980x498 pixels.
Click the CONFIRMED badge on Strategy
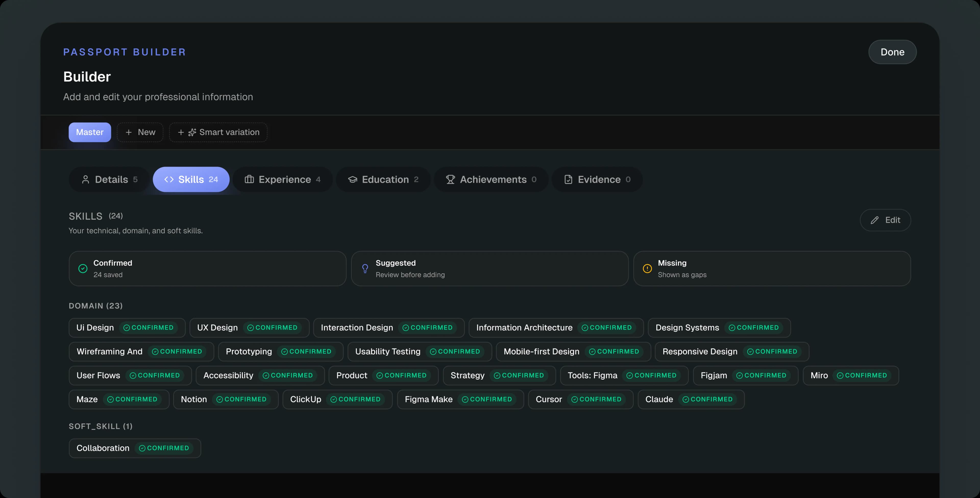coord(519,376)
